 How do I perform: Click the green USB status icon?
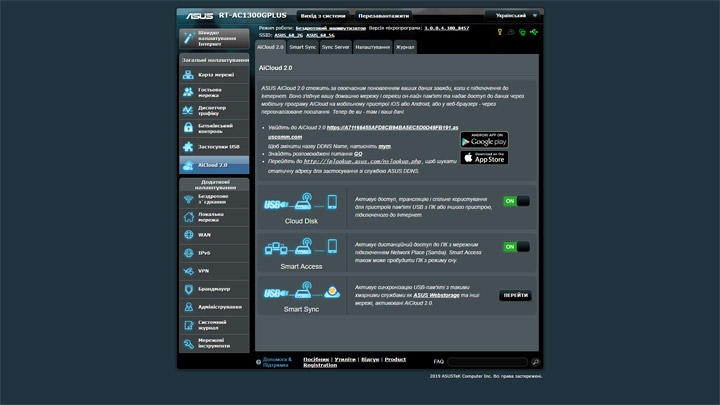[x=534, y=32]
